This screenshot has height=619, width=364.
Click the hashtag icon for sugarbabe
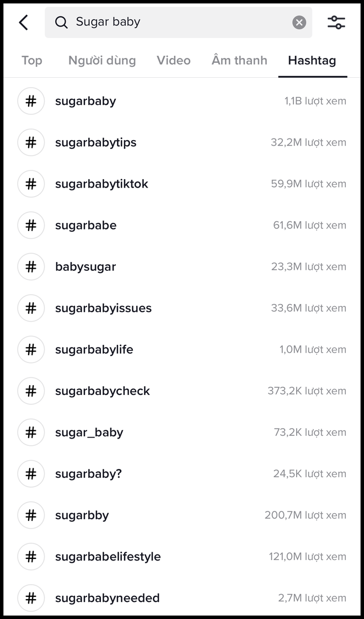click(x=31, y=225)
